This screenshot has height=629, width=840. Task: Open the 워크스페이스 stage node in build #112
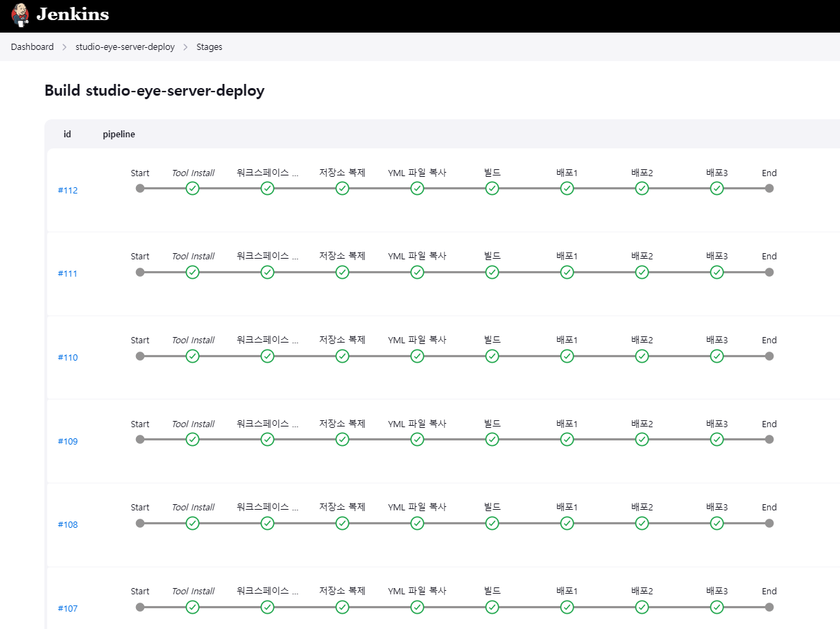point(268,189)
